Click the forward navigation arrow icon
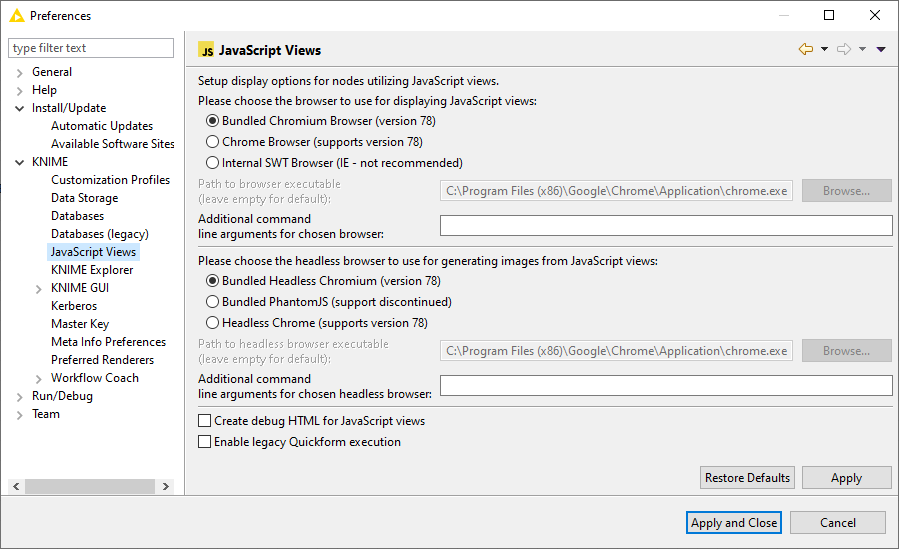 [x=843, y=49]
